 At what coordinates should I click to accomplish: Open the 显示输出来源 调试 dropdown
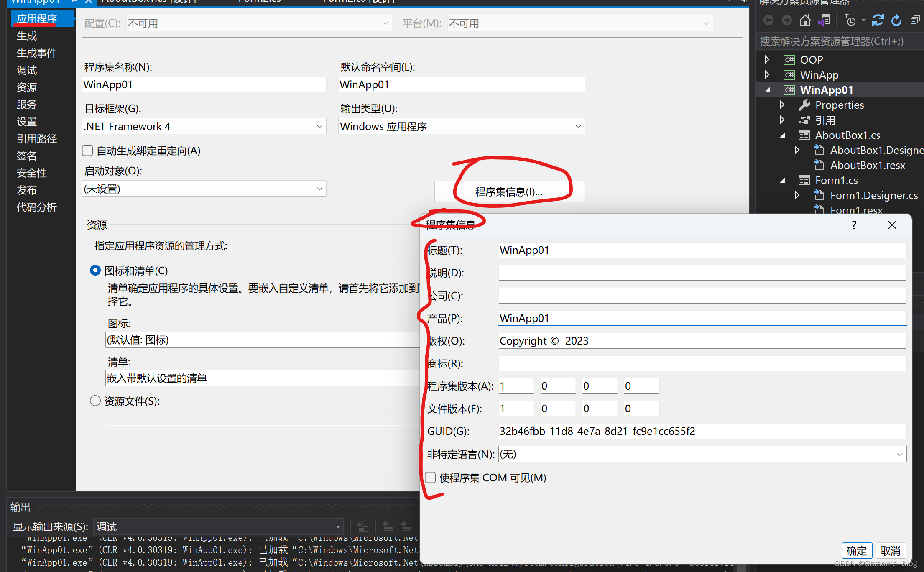coord(218,526)
